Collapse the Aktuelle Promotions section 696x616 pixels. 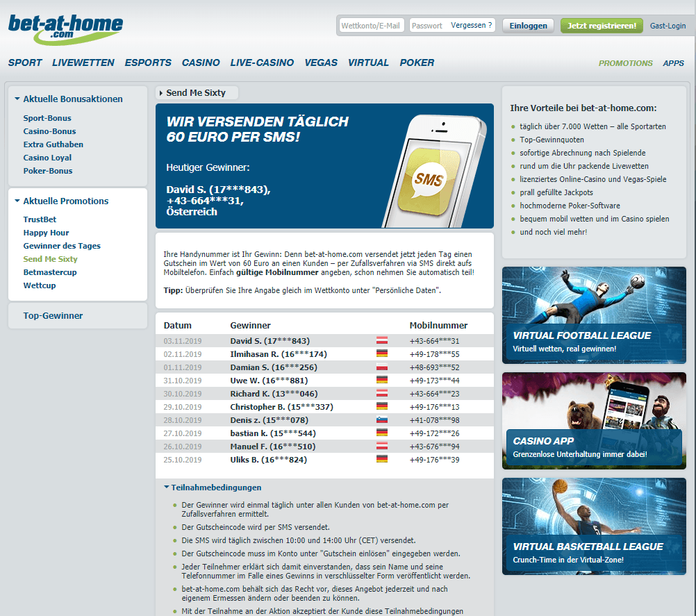(17, 201)
